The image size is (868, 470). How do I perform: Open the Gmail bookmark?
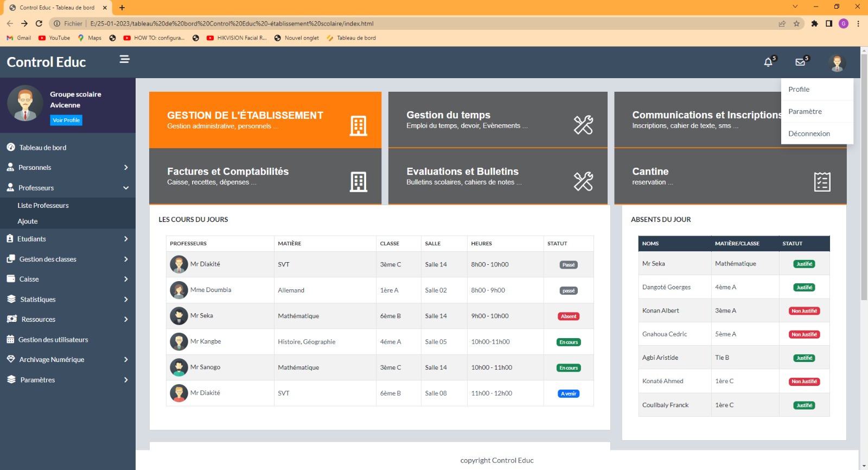[x=19, y=38]
